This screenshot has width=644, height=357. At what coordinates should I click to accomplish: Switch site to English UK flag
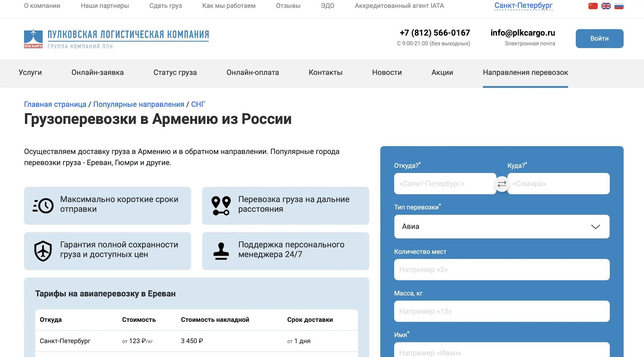click(x=606, y=6)
